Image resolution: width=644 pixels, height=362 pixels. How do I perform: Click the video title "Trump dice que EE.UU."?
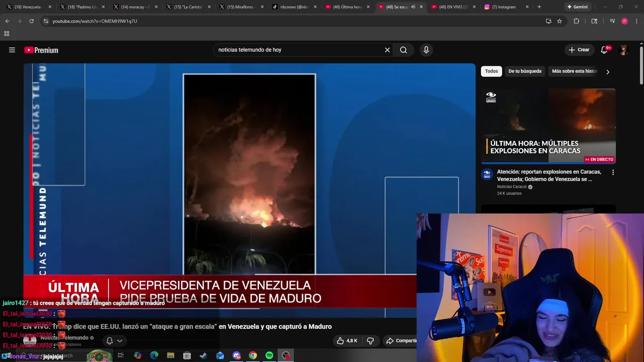click(x=177, y=327)
